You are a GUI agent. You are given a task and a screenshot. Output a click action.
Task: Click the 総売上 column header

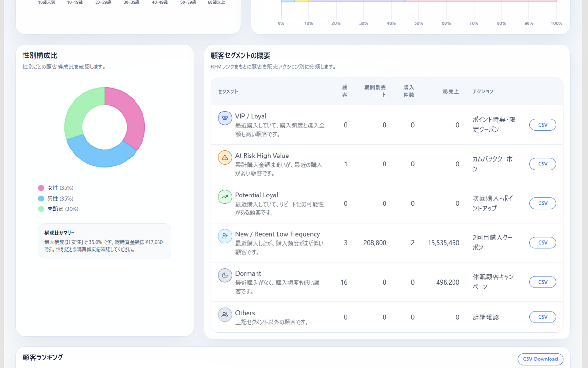tap(451, 92)
